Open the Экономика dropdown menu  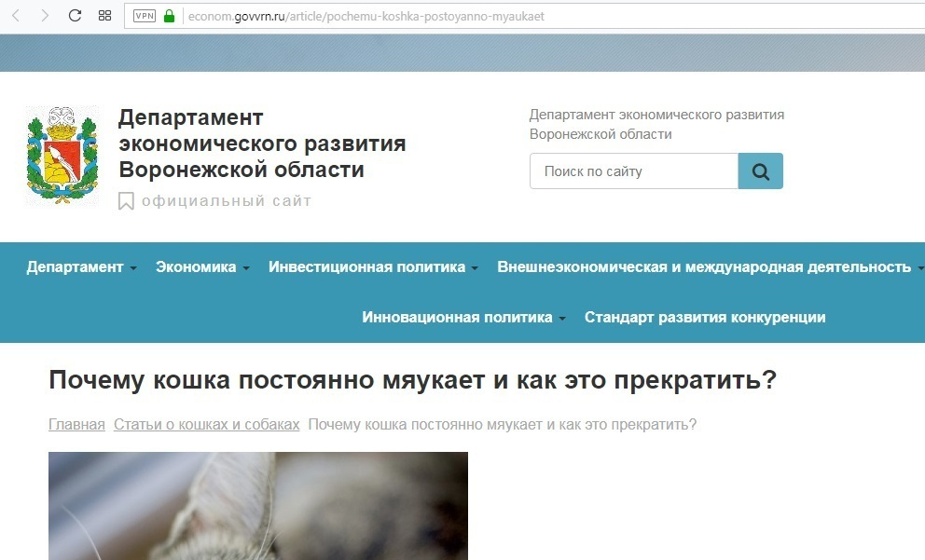click(202, 267)
